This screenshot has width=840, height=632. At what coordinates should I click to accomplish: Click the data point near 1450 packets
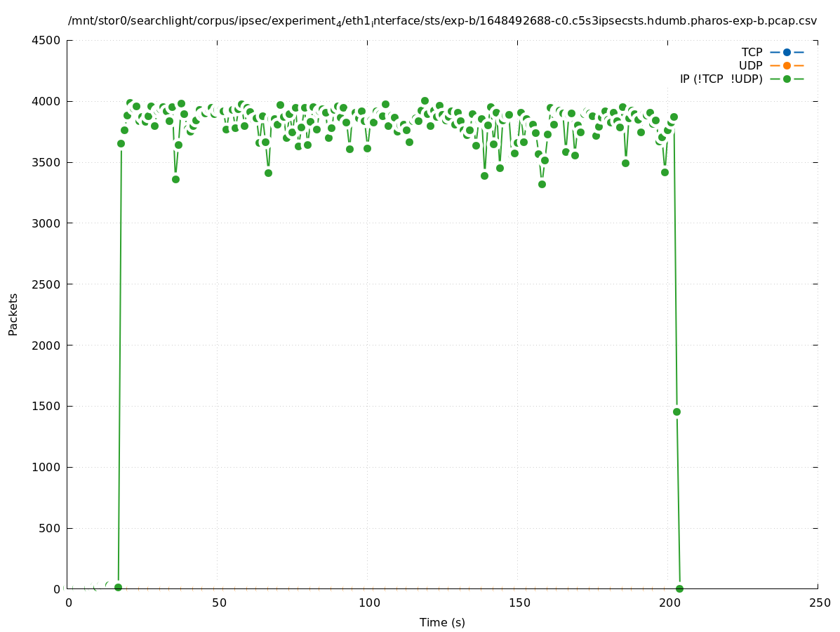click(x=676, y=412)
